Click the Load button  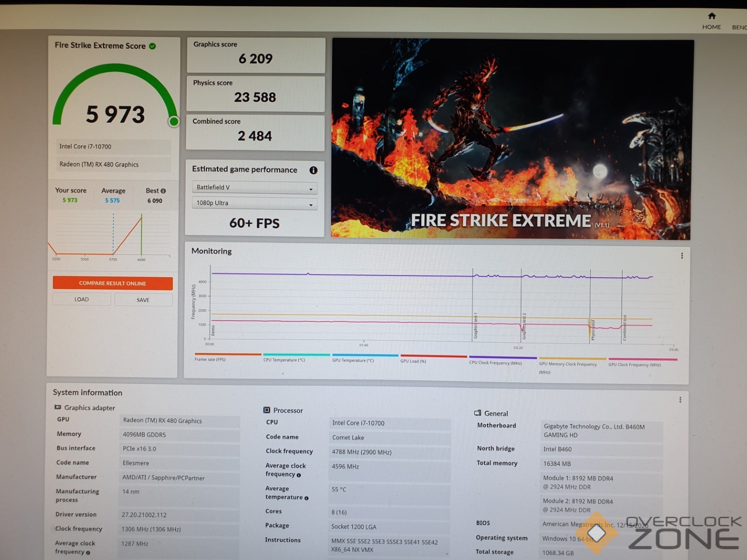tap(81, 299)
